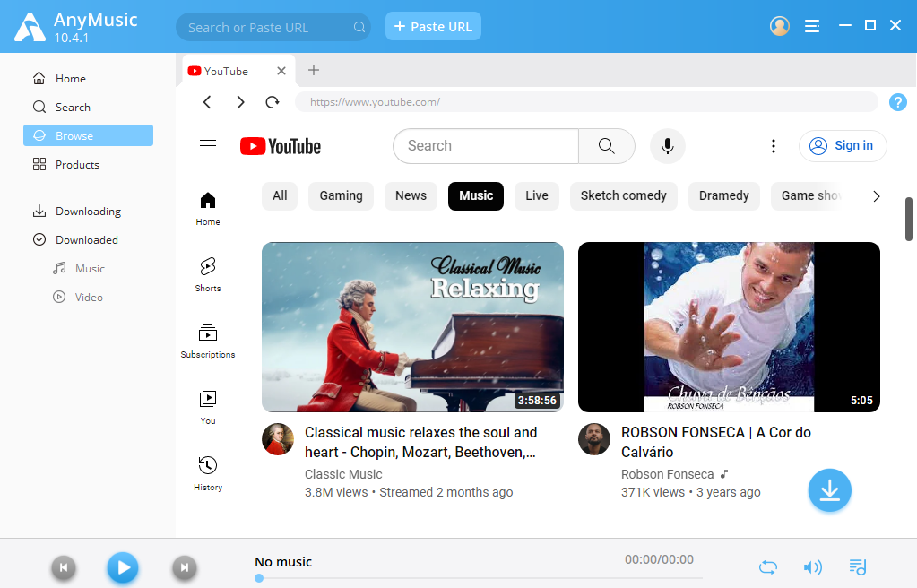Open the YouTube guide hamburger menu
The width and height of the screenshot is (917, 588).
(x=208, y=146)
